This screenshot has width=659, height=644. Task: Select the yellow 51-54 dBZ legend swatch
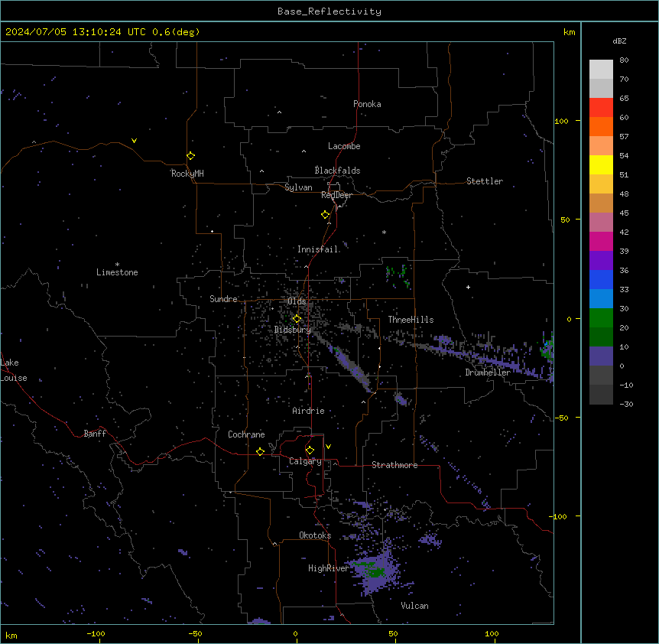601,165
